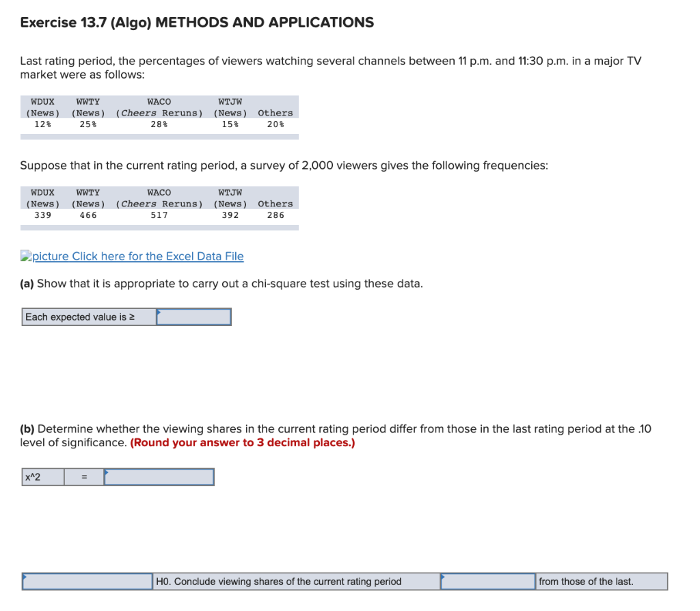Select the answer field next to 'Each expected value is ≥'

pyautogui.click(x=193, y=316)
